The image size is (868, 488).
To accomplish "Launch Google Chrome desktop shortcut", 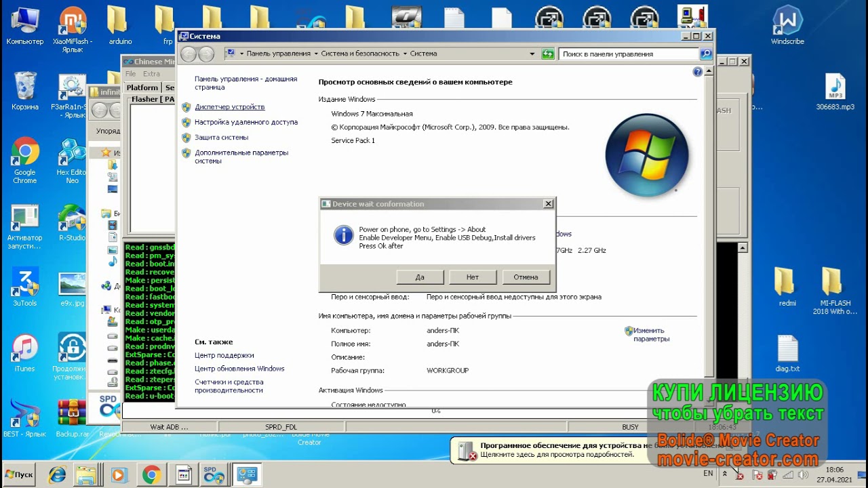I will point(25,161).
